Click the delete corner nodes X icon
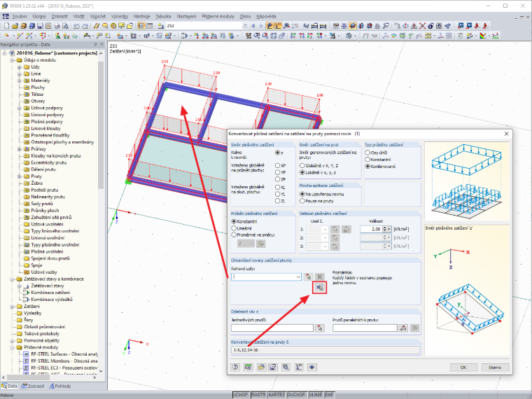This screenshot has width=532, height=399. (320, 277)
